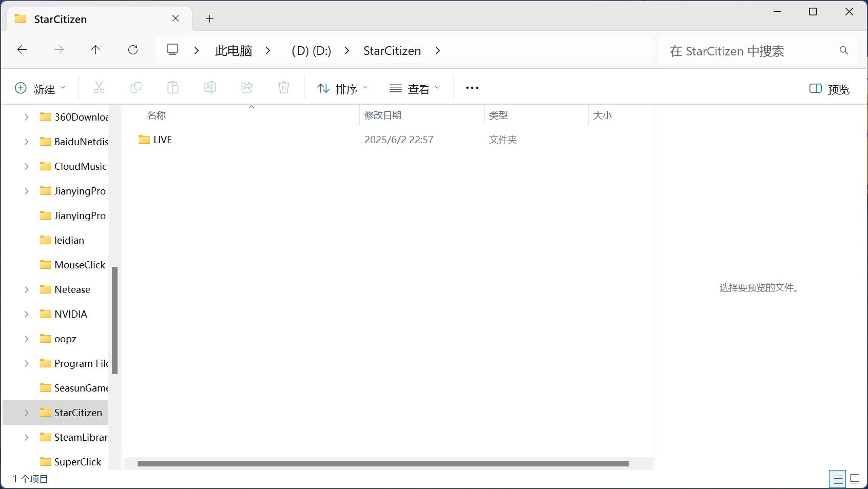Open the 查看 view dropdown
The height and width of the screenshot is (489, 868).
pos(415,88)
